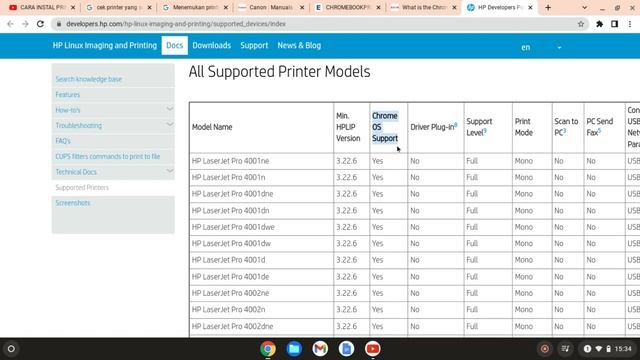The height and width of the screenshot is (360, 640).
Task: Open the status tray showing 15:34
Action: click(608, 349)
